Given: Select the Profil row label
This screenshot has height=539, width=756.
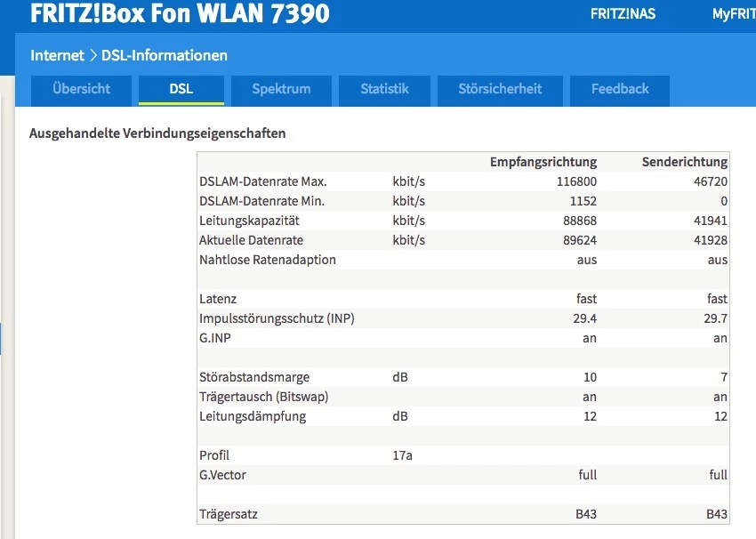Looking at the screenshot, I should coord(214,455).
